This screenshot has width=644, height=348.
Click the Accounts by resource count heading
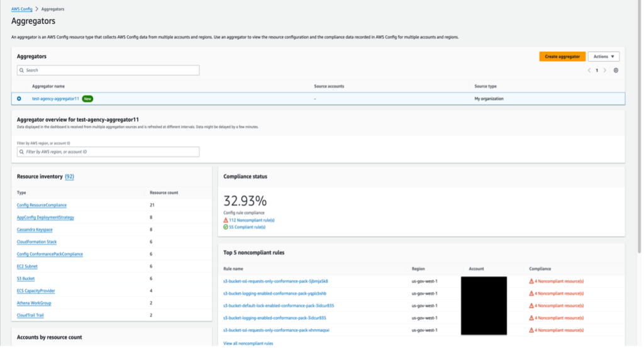[x=49, y=337]
